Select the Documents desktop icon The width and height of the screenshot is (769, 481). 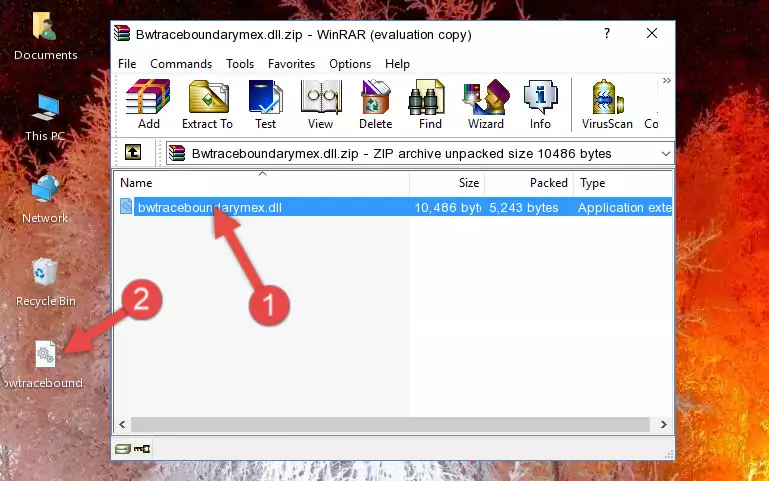(x=45, y=37)
